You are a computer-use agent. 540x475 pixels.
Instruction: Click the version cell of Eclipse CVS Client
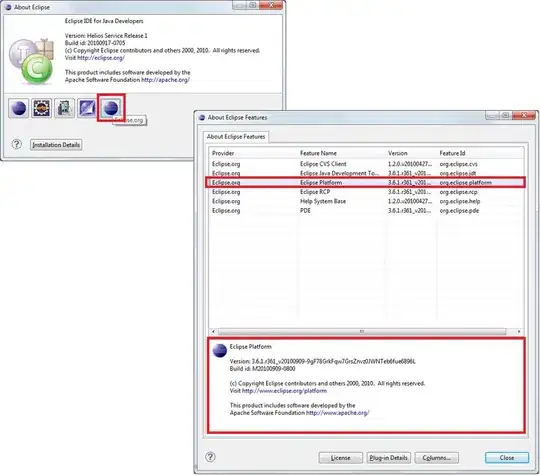click(410, 164)
